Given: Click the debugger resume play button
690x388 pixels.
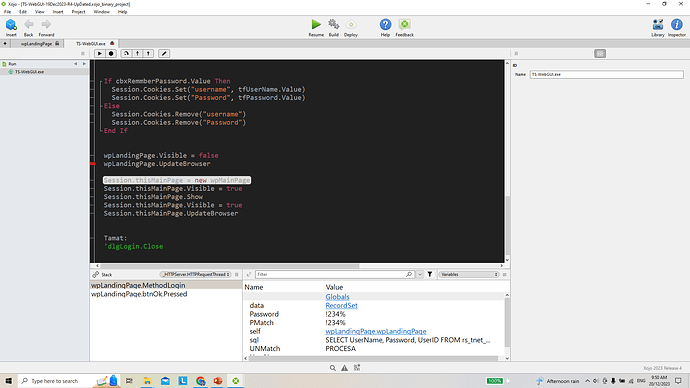Looking at the screenshot, I should [99, 53].
